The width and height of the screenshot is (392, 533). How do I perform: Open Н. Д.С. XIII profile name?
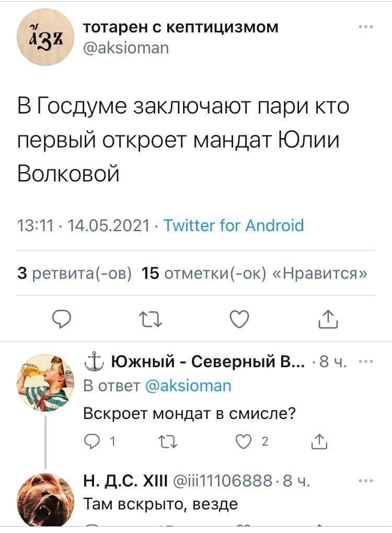click(x=125, y=481)
